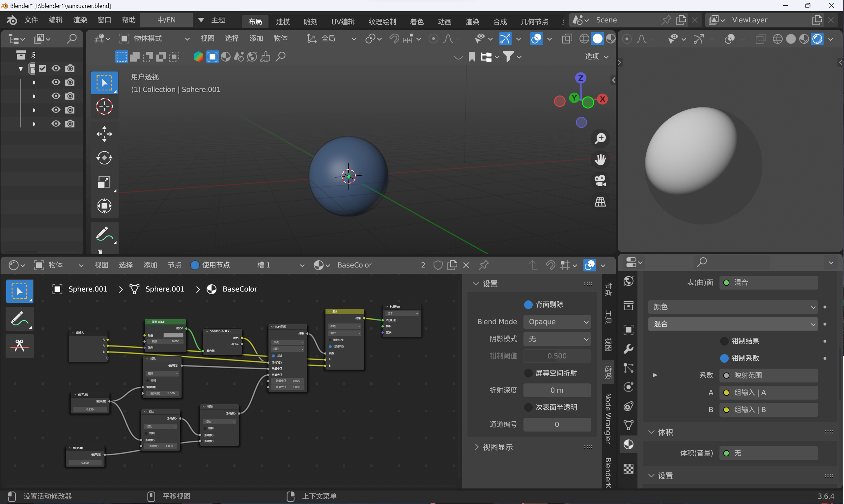Toggle viewport overlays button
844x504 pixels.
tap(536, 39)
